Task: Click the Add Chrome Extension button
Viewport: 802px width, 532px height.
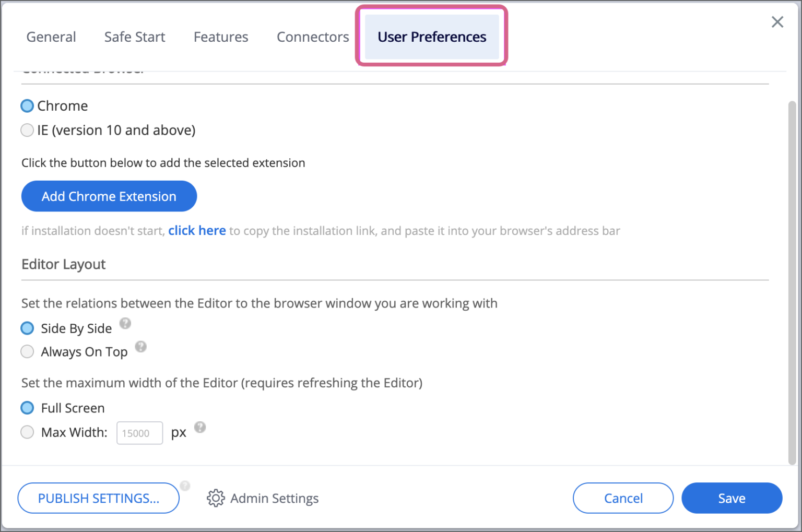Action: (x=109, y=196)
